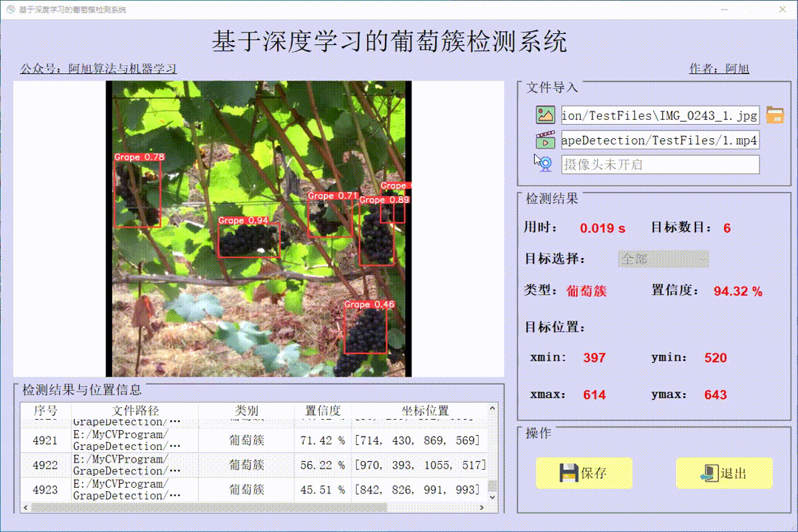Open folder browse icon for batch import

pyautogui.click(x=774, y=115)
